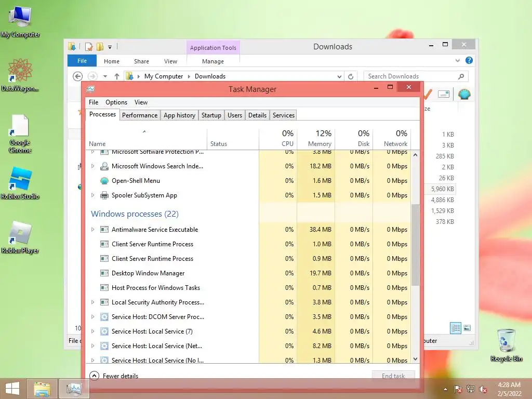Click the Task Manager vertical scrollbar thumb
Viewport: 532px width, 399px height.
(415, 245)
